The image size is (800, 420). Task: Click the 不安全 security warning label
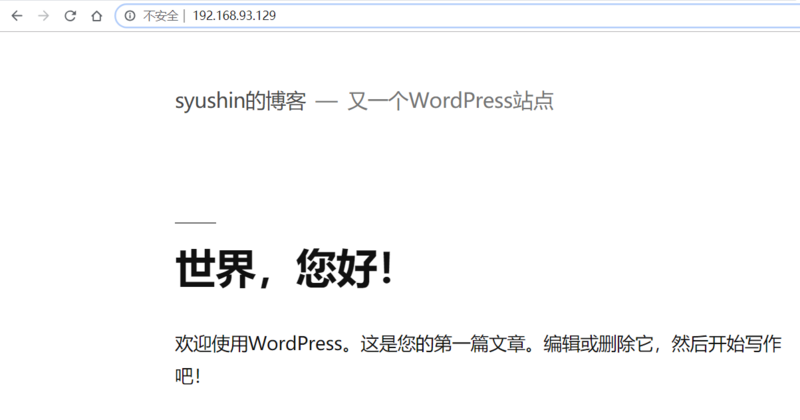pos(159,16)
